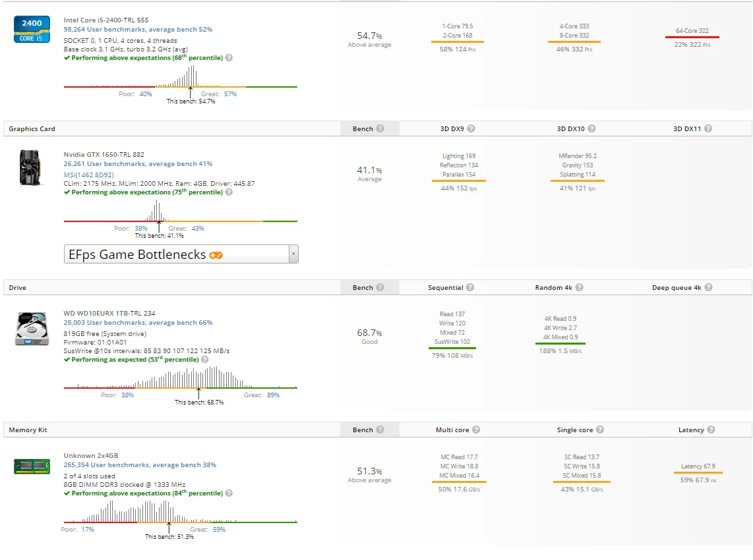Image resolution: width=753 pixels, height=560 pixels.
Task: Click the Latency 67.9 result
Action: point(698,466)
